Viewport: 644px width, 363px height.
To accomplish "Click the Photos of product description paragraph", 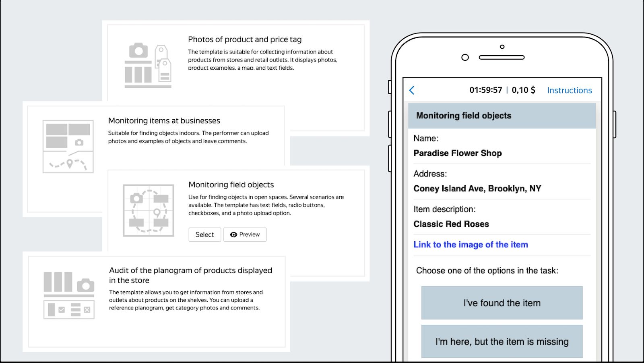I will [x=263, y=60].
